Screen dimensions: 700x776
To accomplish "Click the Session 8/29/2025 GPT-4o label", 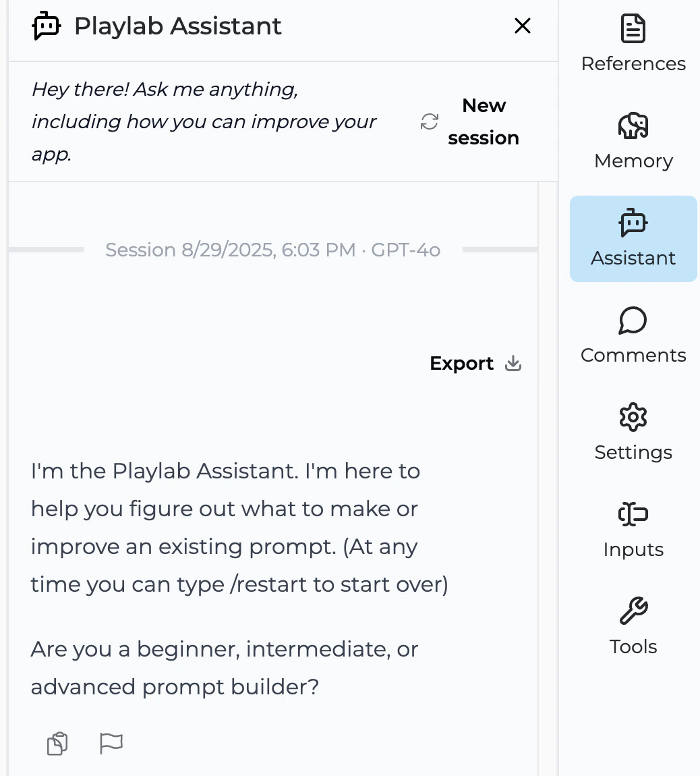I will click(272, 250).
